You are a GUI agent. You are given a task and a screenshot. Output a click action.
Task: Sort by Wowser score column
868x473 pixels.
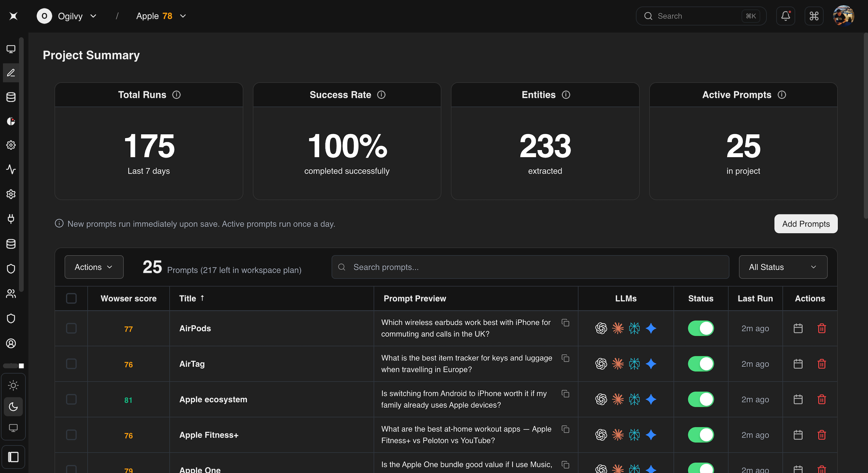click(128, 298)
